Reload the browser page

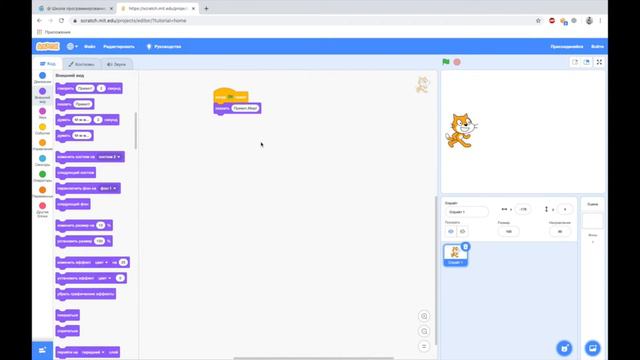pyautogui.click(x=61, y=20)
